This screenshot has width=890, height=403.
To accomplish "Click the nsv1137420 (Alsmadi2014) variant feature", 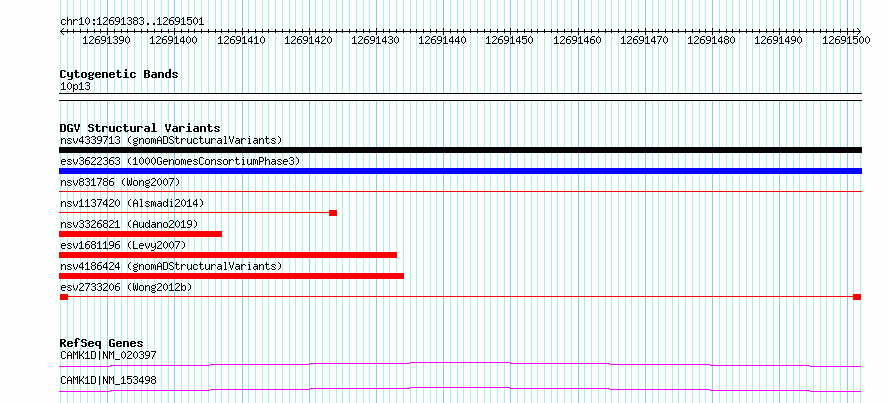I will [x=198, y=213].
